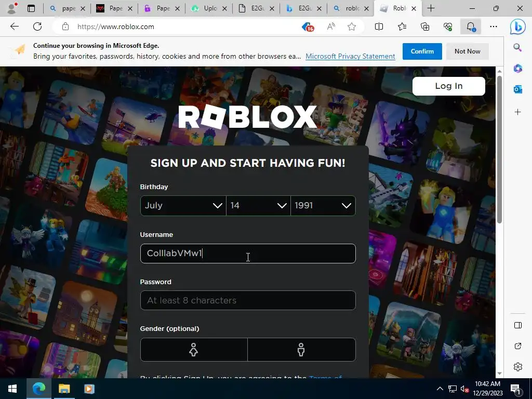Screen dimensions: 532x399
Task: Open the muted volume tray icon
Action: [x=464, y=389]
